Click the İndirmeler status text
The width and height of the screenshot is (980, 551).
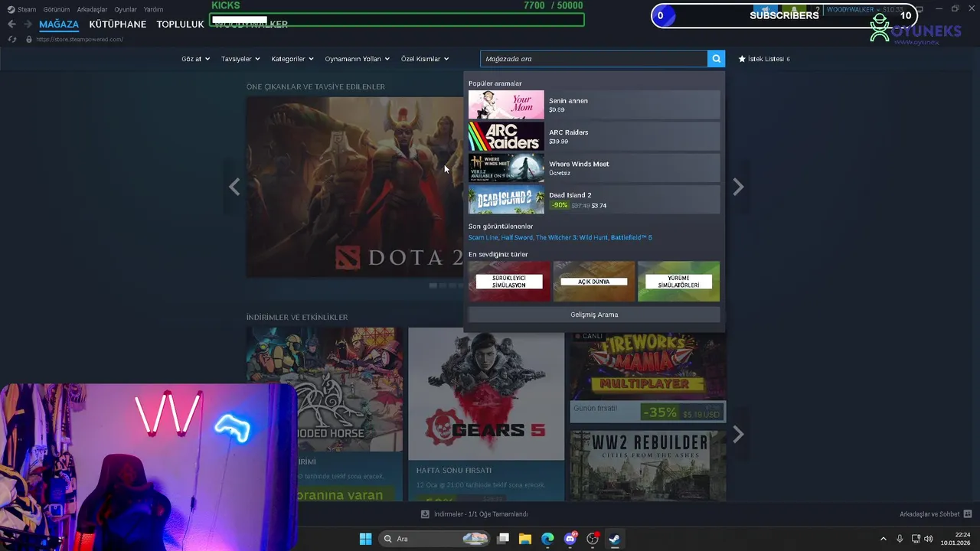coord(481,514)
